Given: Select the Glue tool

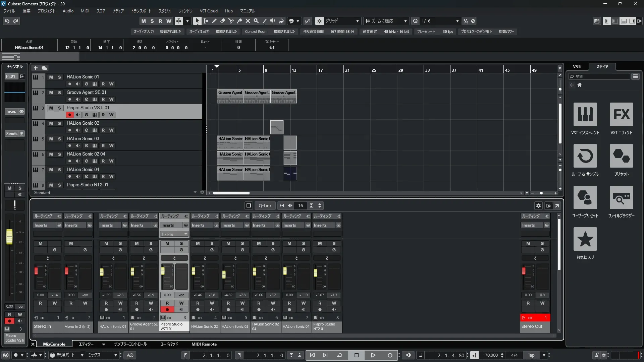Looking at the screenshot, I should [239, 21].
